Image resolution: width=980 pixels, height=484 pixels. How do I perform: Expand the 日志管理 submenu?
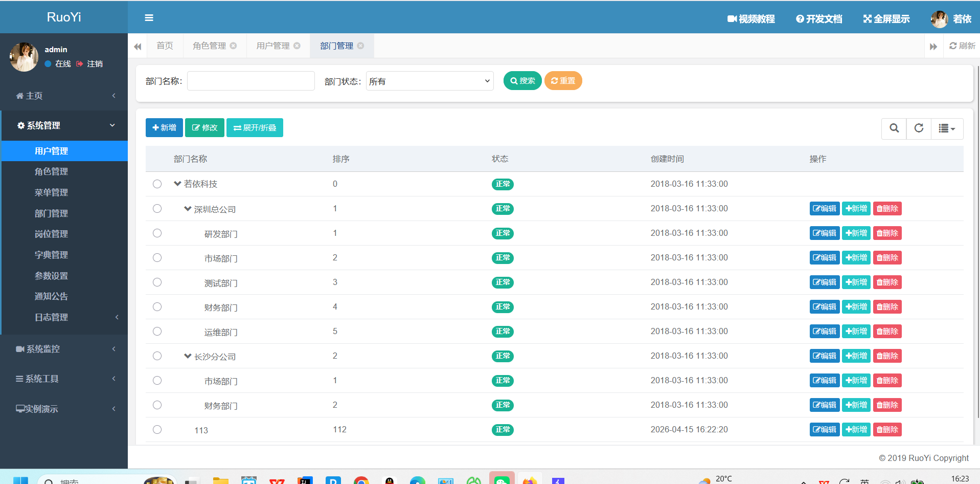pos(64,317)
